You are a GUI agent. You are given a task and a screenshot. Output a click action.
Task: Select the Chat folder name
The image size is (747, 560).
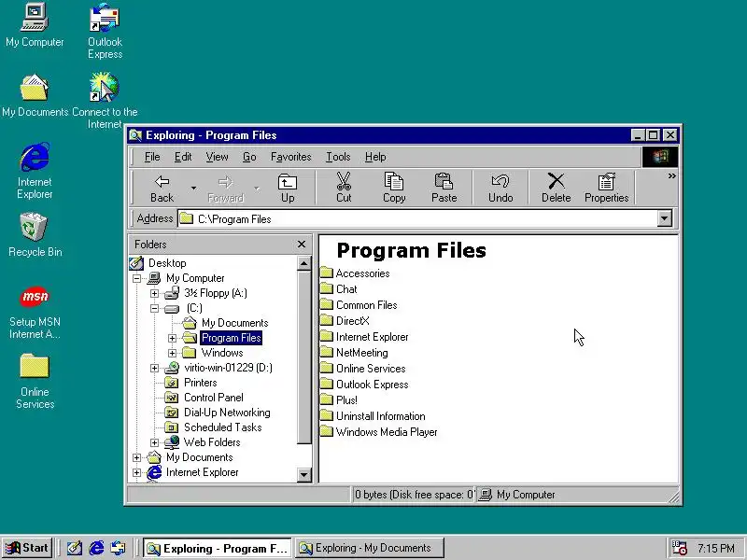tap(346, 289)
